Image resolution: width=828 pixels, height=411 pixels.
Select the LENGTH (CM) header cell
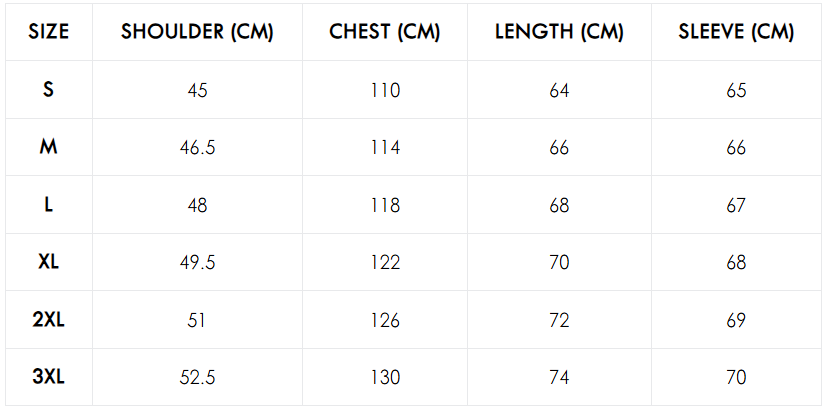pos(559,32)
